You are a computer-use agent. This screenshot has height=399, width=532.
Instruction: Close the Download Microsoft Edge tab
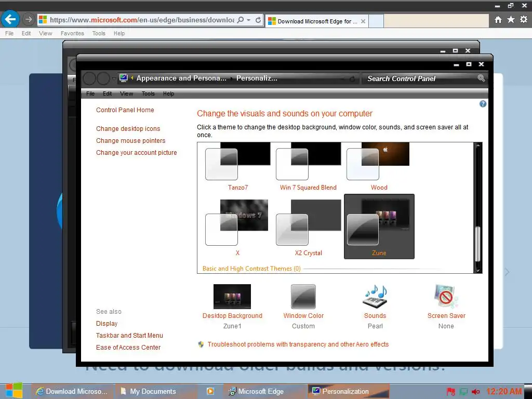[363, 21]
